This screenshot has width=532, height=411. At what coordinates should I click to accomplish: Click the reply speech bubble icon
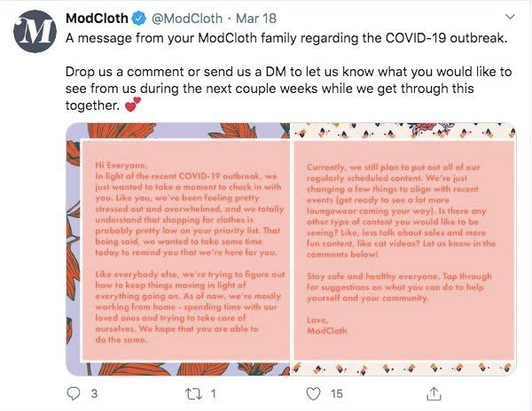tap(74, 391)
